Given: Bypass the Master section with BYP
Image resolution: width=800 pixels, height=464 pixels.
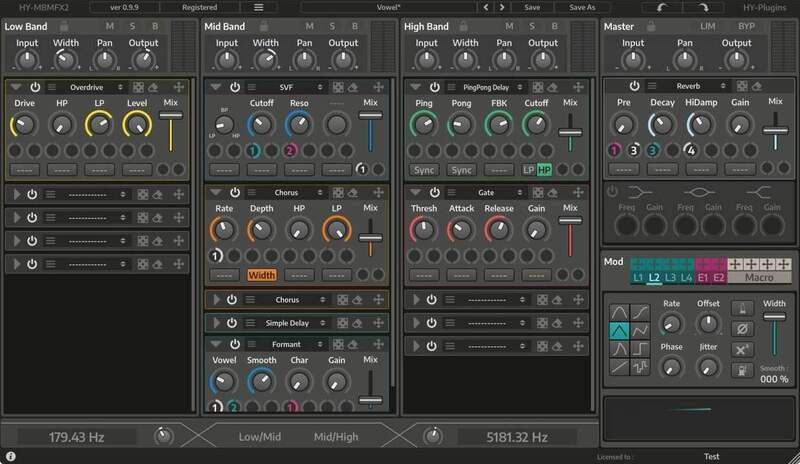Looking at the screenshot, I should [x=746, y=26].
